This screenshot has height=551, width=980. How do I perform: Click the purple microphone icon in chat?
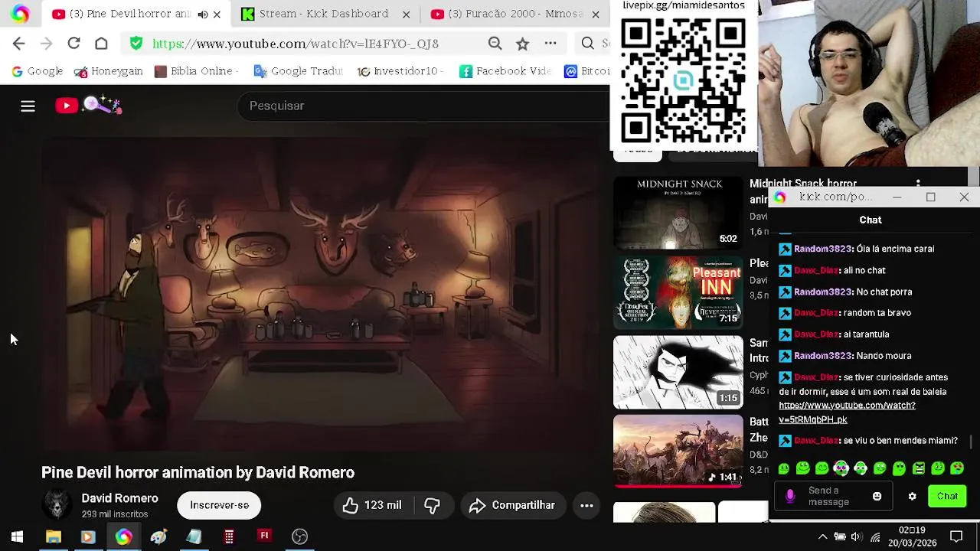pos(790,497)
